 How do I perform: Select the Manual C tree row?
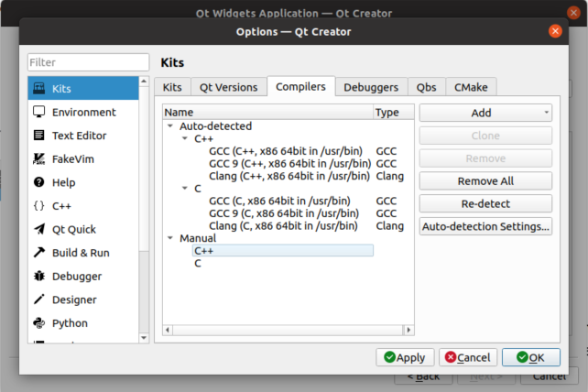tap(283, 263)
